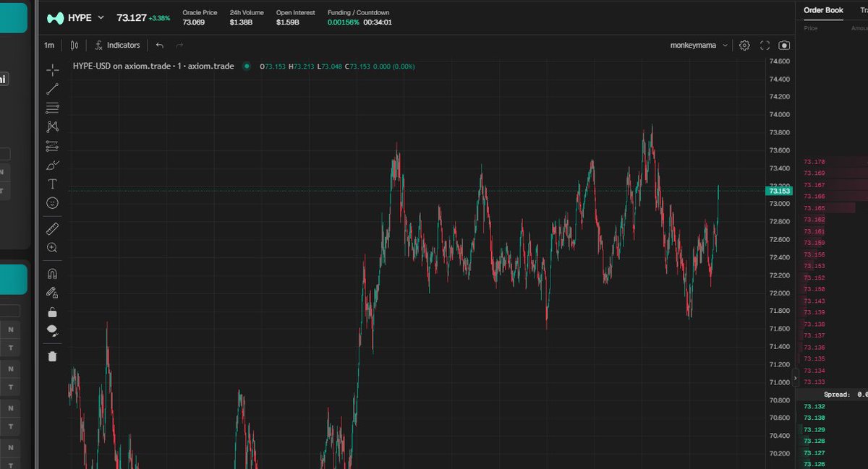Click the HYPE-USD on axiom.trade legend title
Image resolution: width=868 pixels, height=469 pixels.
[x=153, y=66]
